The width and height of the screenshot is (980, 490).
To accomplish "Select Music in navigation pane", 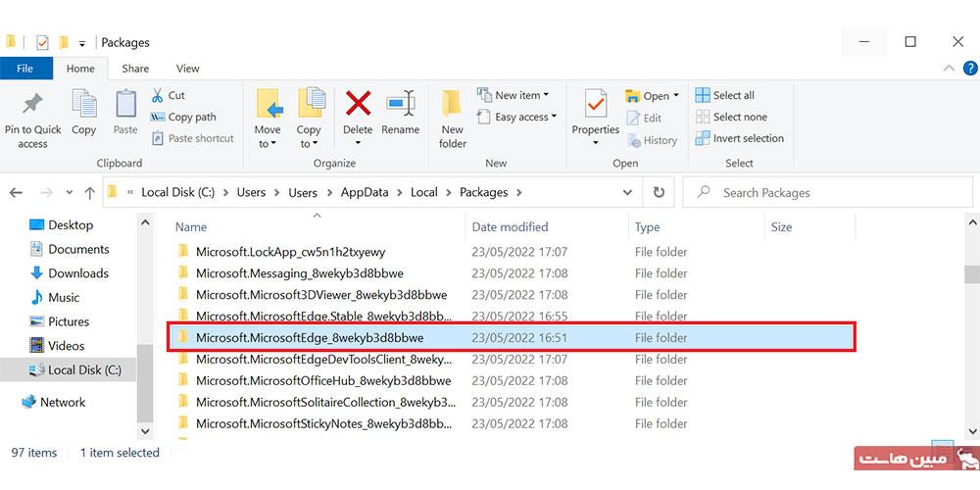I will (54, 298).
